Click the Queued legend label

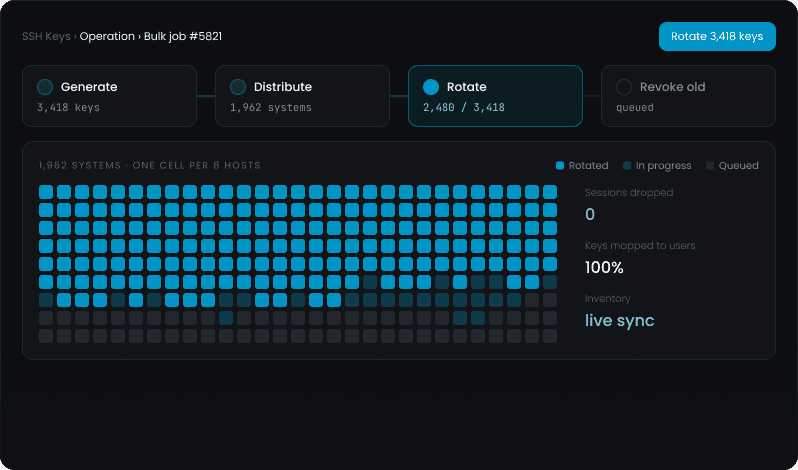coord(738,166)
